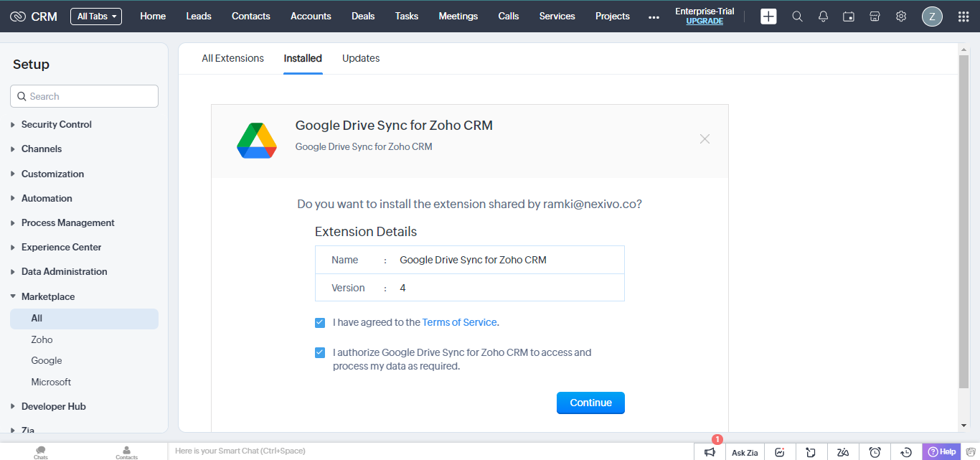Image resolution: width=980 pixels, height=460 pixels.
Task: Go to Projects module
Action: coord(613,17)
